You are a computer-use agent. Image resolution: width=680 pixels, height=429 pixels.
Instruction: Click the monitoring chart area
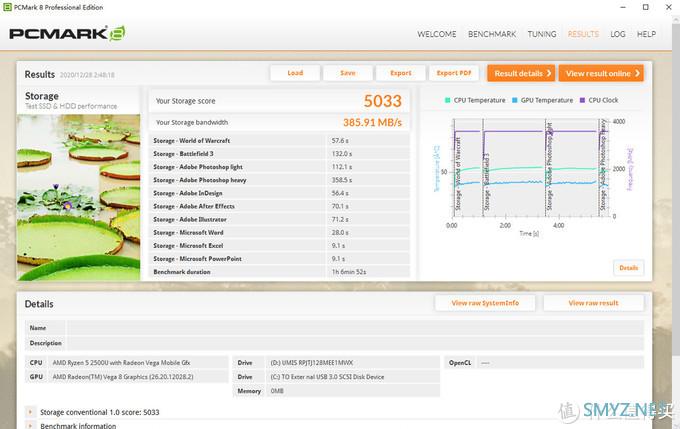point(532,168)
